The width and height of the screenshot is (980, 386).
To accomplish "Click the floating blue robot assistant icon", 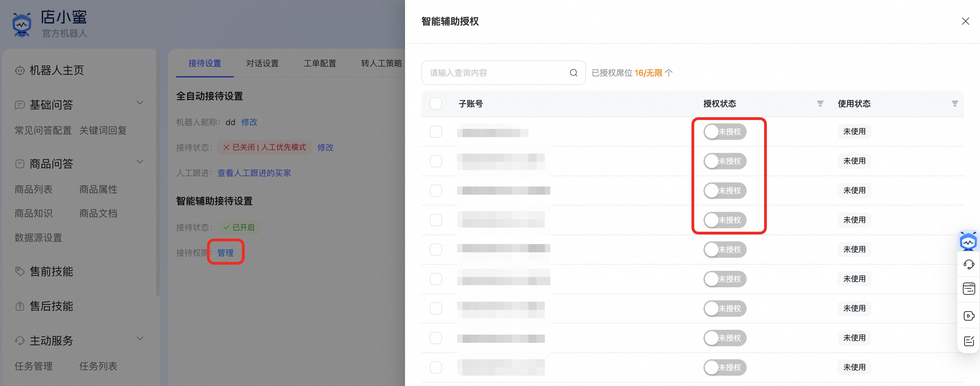I will (968, 241).
